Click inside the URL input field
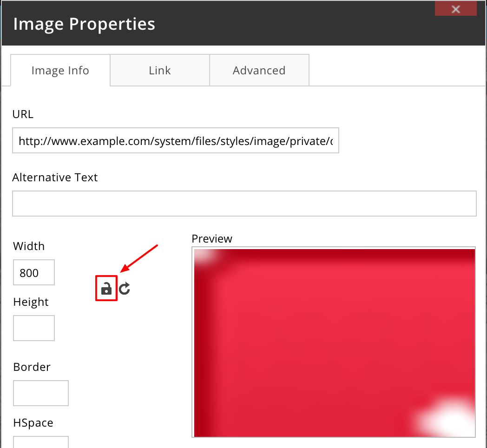 [176, 140]
